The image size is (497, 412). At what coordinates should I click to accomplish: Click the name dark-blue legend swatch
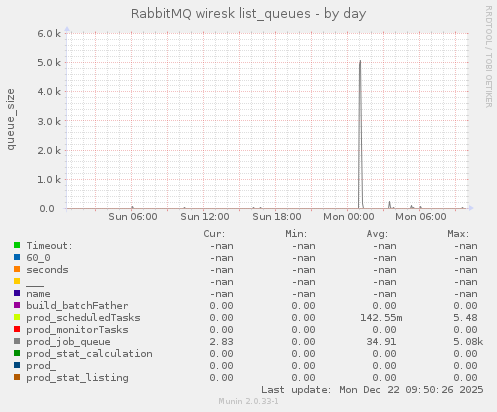(x=17, y=293)
